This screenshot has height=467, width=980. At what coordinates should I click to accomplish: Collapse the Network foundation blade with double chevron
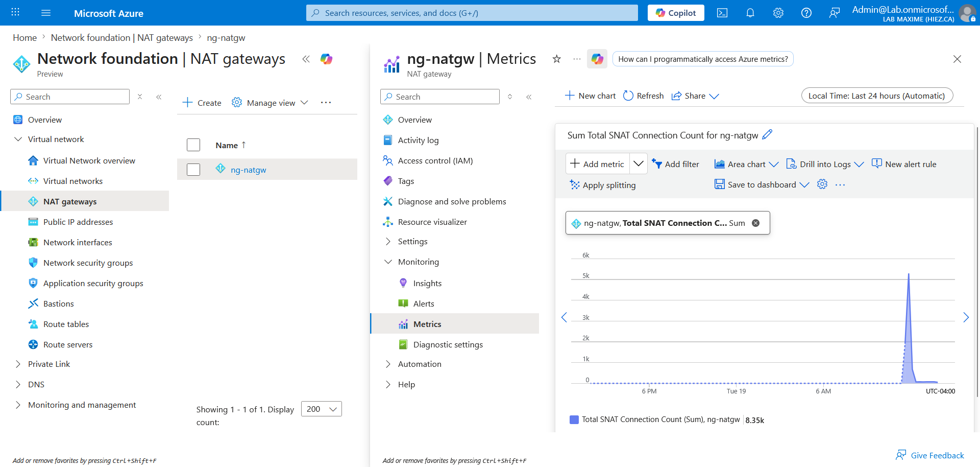[x=306, y=59]
